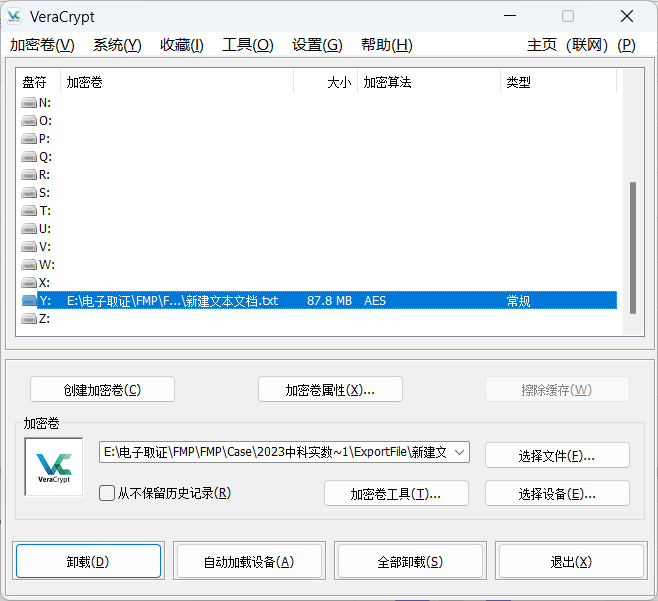The image size is (658, 601).
Task: Click the 常规 type cell
Action: click(x=519, y=300)
